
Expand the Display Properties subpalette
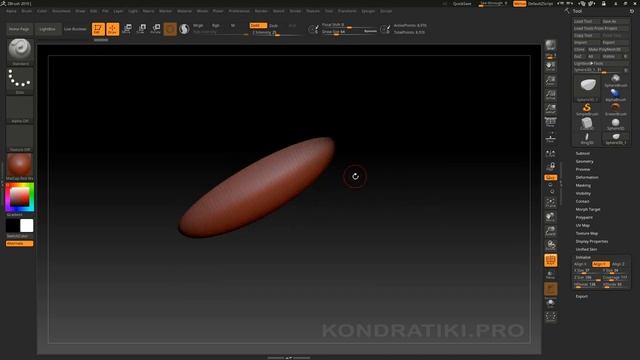[x=592, y=241]
